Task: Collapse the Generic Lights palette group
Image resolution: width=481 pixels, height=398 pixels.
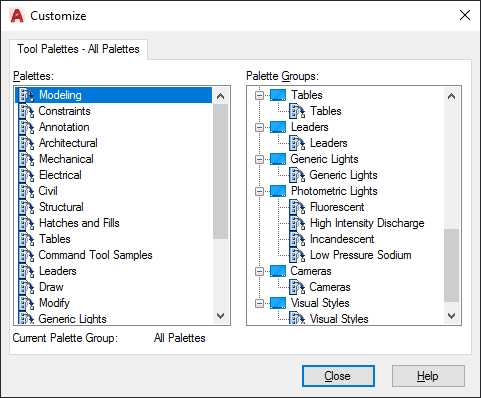Action: click(x=259, y=159)
